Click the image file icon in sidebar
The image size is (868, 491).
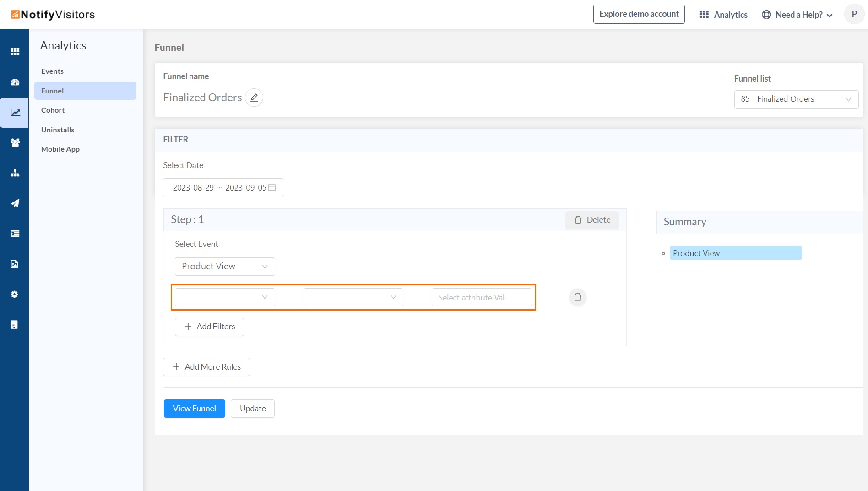click(x=15, y=264)
